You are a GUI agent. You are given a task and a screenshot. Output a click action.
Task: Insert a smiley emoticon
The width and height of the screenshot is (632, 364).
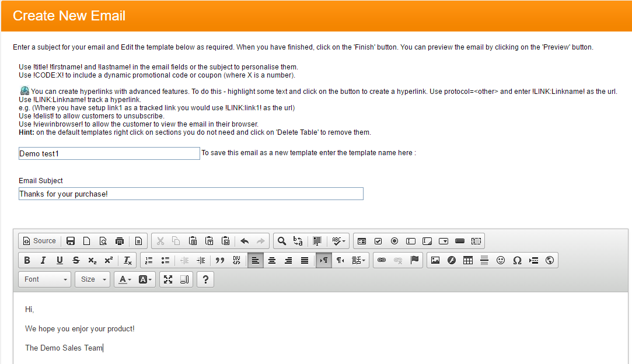pos(501,260)
